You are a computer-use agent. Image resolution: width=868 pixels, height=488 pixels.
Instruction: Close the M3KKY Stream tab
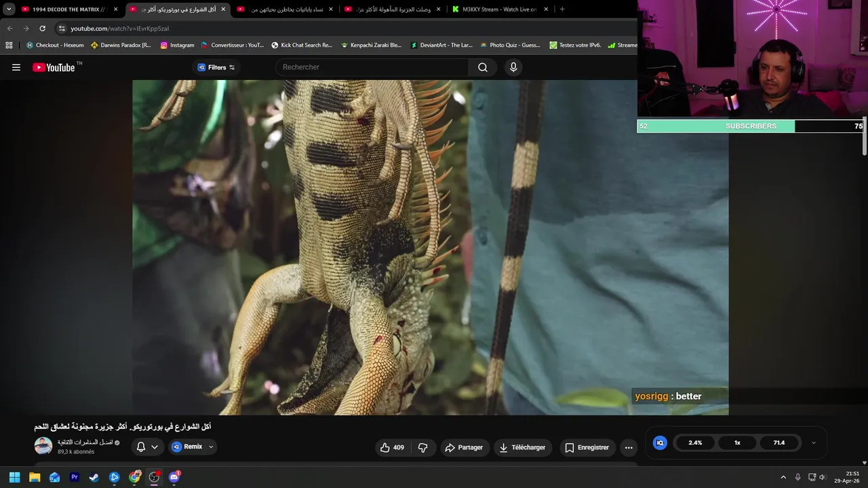pos(546,9)
